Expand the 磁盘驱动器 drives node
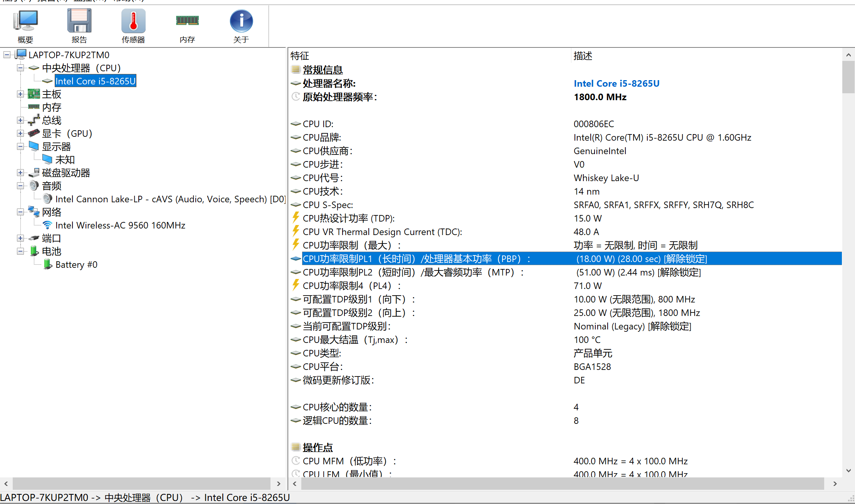Viewport: 855px width, 504px height. point(20,173)
